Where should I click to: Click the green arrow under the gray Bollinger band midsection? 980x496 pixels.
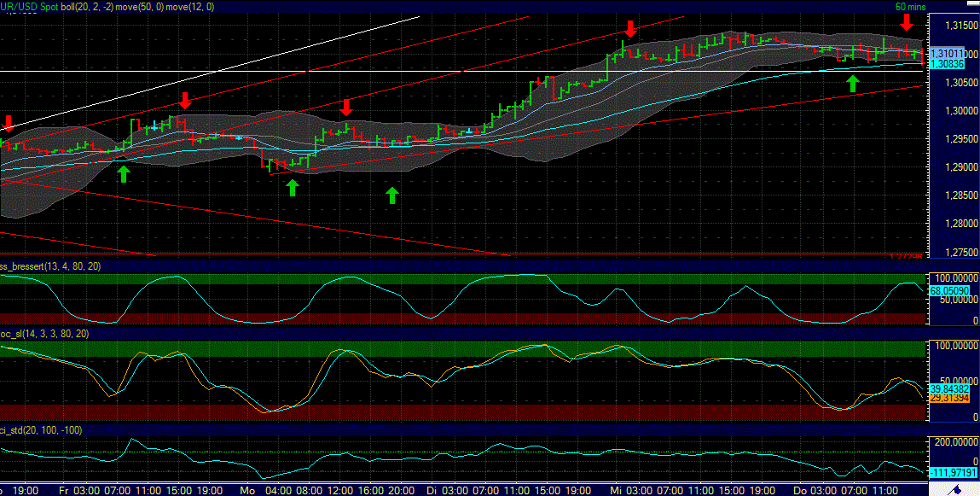coord(391,196)
